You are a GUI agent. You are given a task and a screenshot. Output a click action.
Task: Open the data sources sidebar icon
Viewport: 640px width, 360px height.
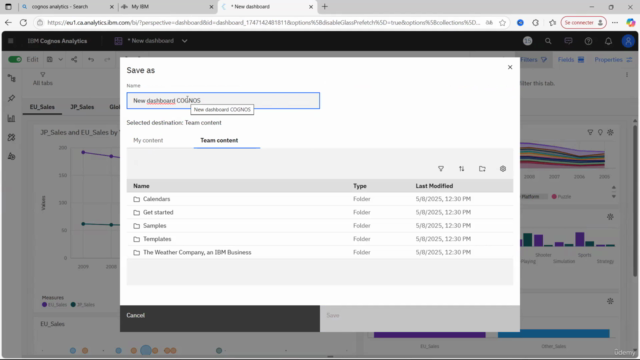point(11,78)
